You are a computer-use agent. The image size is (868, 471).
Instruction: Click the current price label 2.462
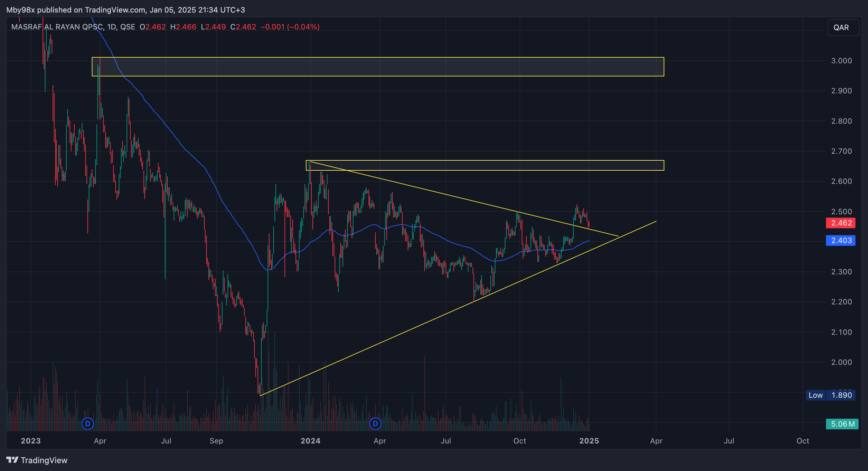841,223
